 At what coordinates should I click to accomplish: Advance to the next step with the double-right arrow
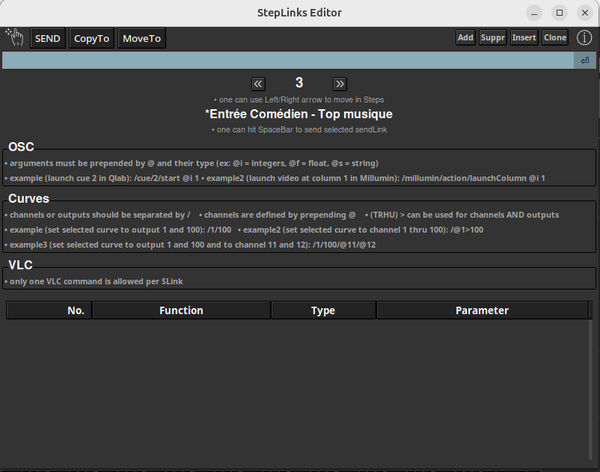click(x=340, y=84)
